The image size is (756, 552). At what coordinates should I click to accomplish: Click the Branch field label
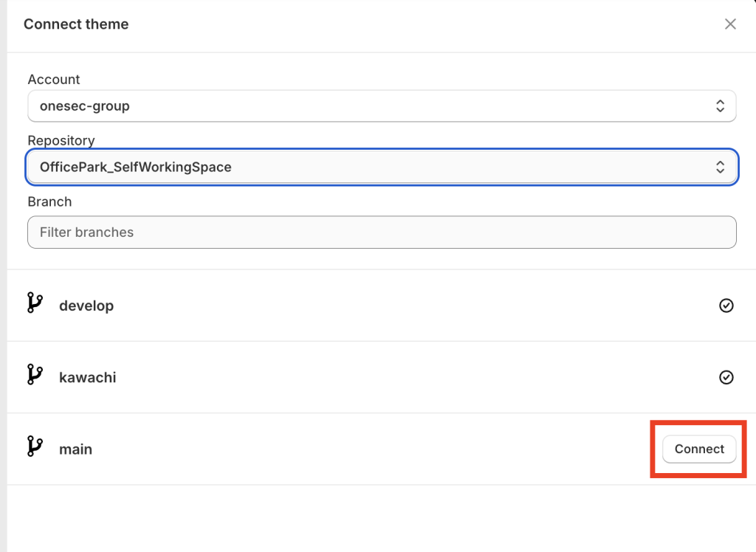point(49,201)
